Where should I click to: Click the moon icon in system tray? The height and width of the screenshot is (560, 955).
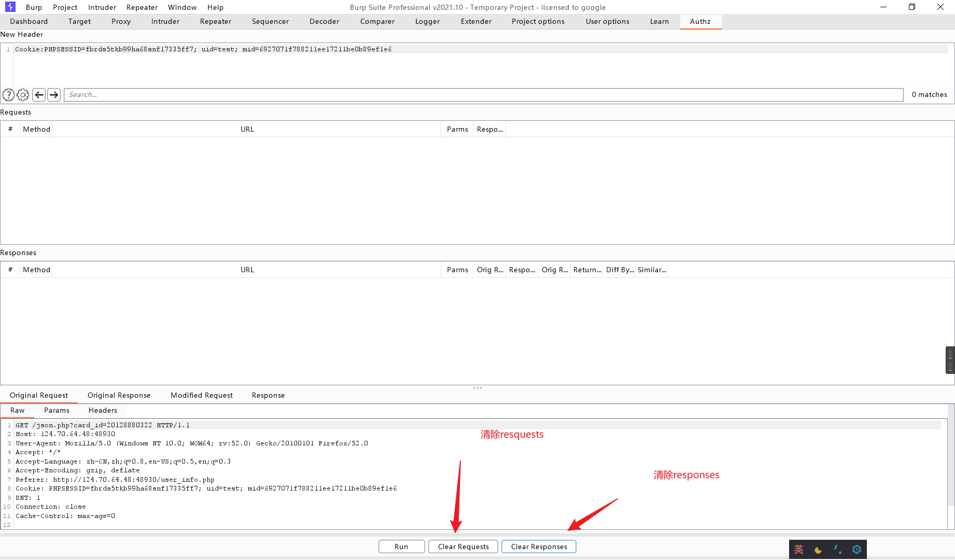(818, 550)
